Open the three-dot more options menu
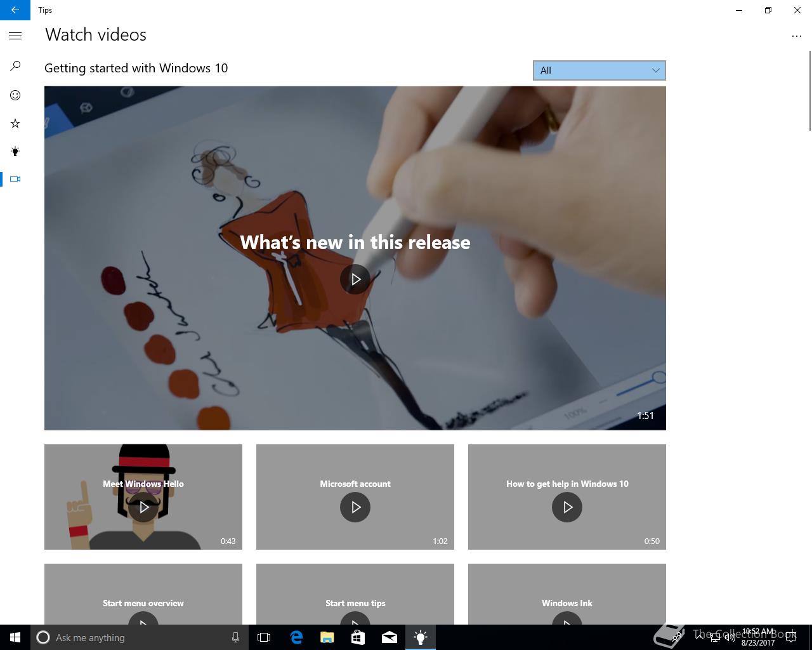Viewport: 812px width, 650px height. point(797,36)
